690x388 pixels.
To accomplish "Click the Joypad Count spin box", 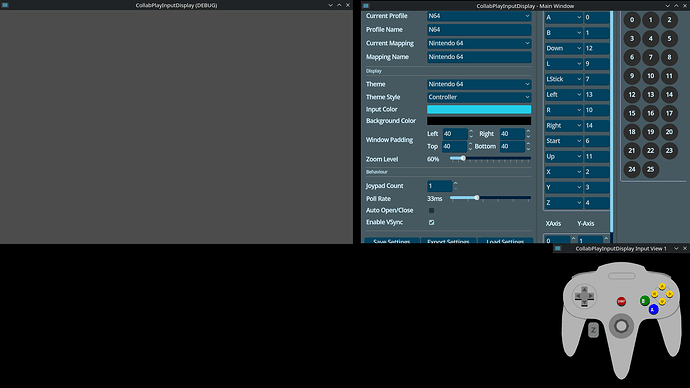I will click(442, 186).
